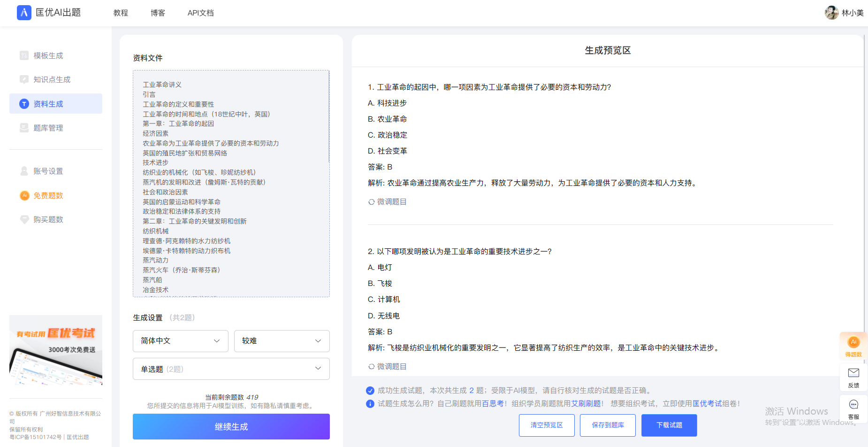Click option A. 电灯 in question 2
868x447 pixels.
tap(380, 268)
